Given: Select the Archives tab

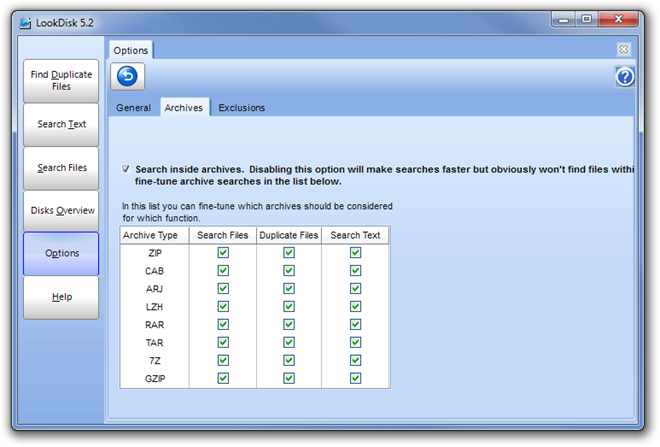Looking at the screenshot, I should 184,108.
